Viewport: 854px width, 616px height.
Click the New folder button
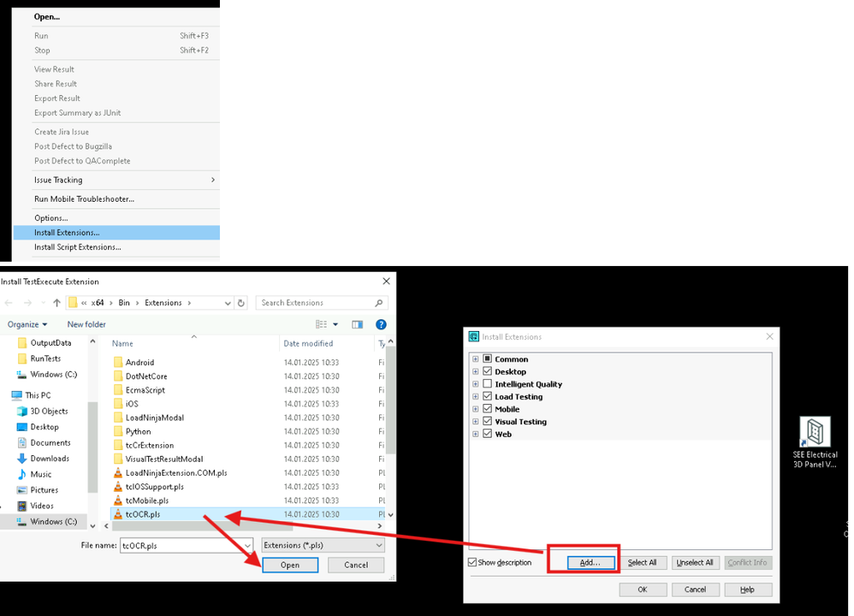(x=86, y=324)
